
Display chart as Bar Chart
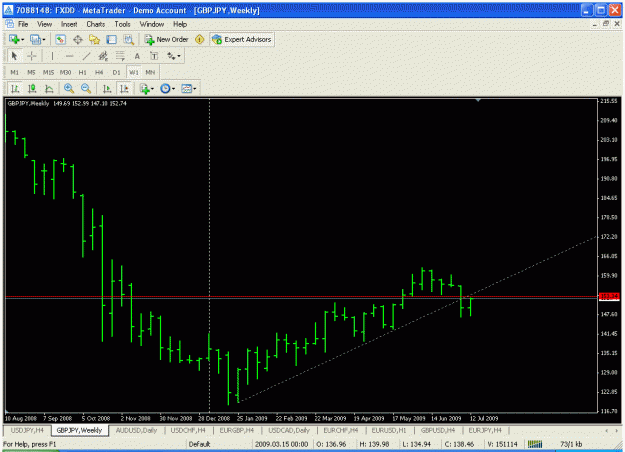(15, 88)
